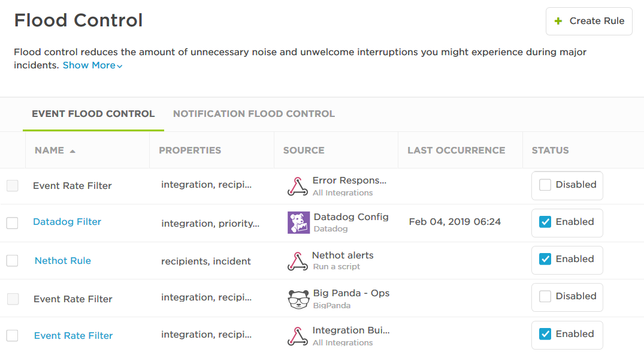Sort the table by Status column

click(x=550, y=151)
